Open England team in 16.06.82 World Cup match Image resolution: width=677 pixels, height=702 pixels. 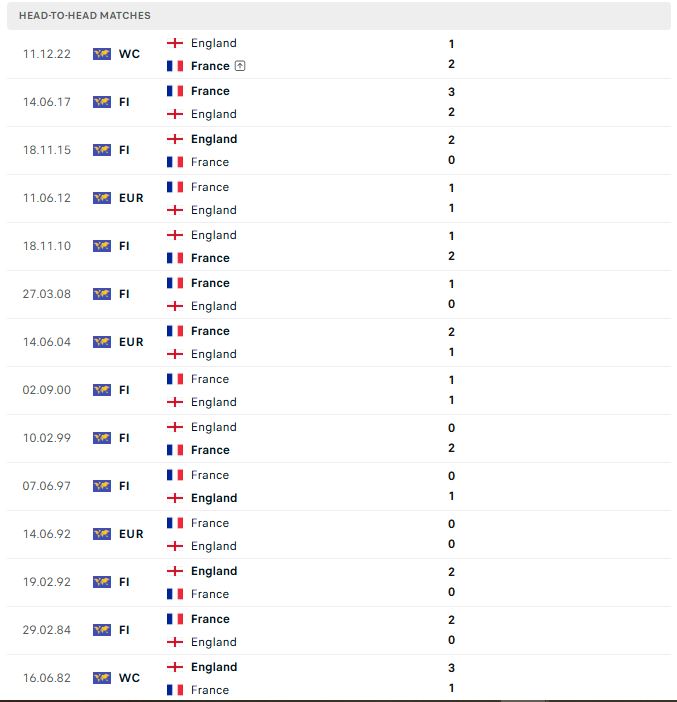coord(214,667)
